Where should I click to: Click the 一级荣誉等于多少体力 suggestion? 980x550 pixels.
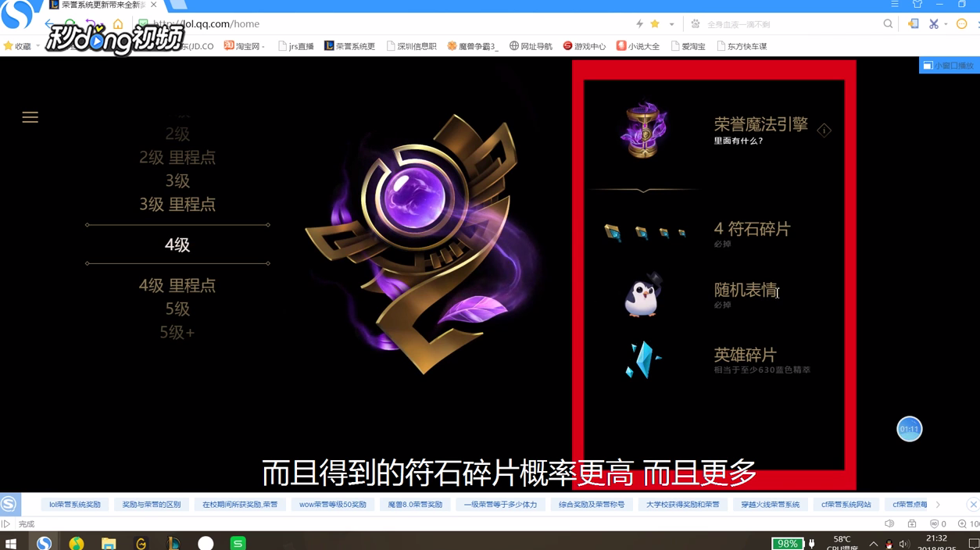pos(500,505)
